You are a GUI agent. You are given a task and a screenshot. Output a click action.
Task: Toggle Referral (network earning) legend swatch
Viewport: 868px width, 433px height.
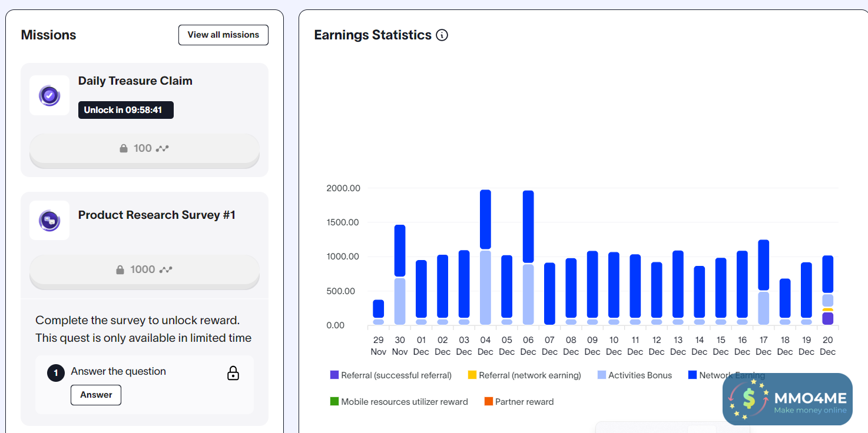[472, 375]
